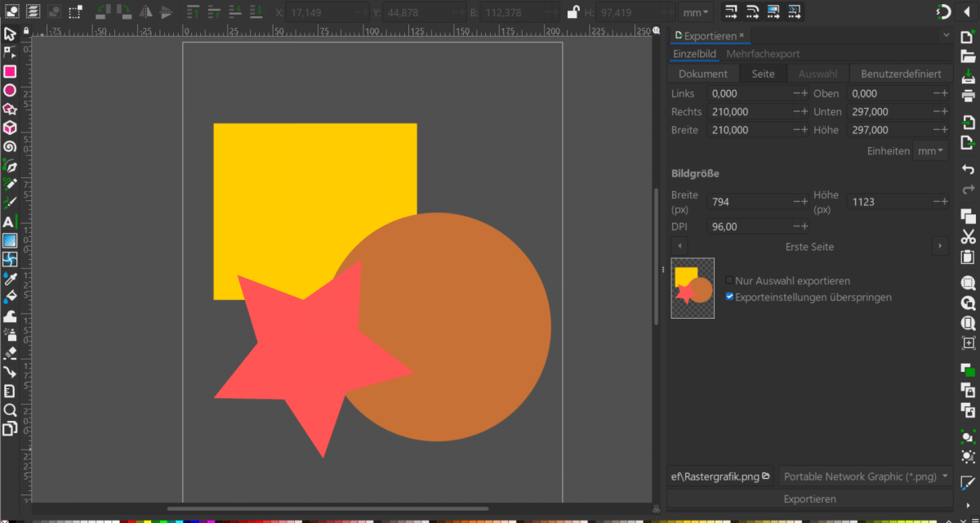Open the Einheiten mm dropdown in Export panel
The image size is (980, 523).
(930, 150)
